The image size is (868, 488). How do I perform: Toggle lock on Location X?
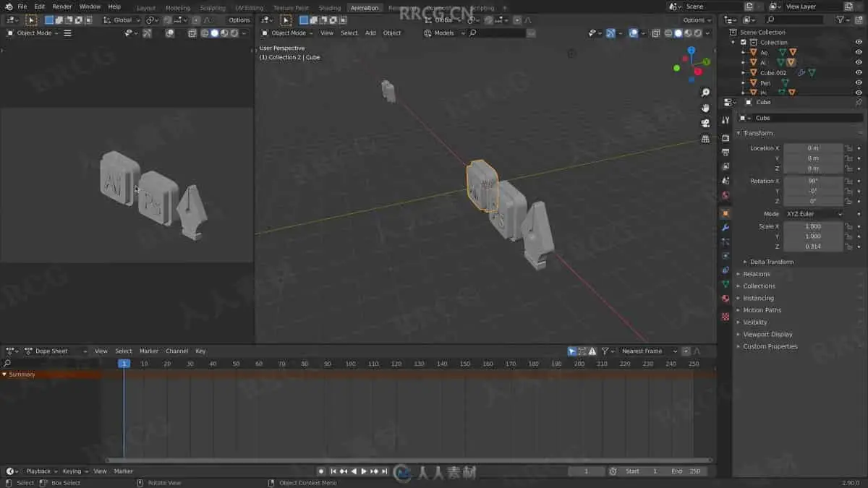pos(848,148)
